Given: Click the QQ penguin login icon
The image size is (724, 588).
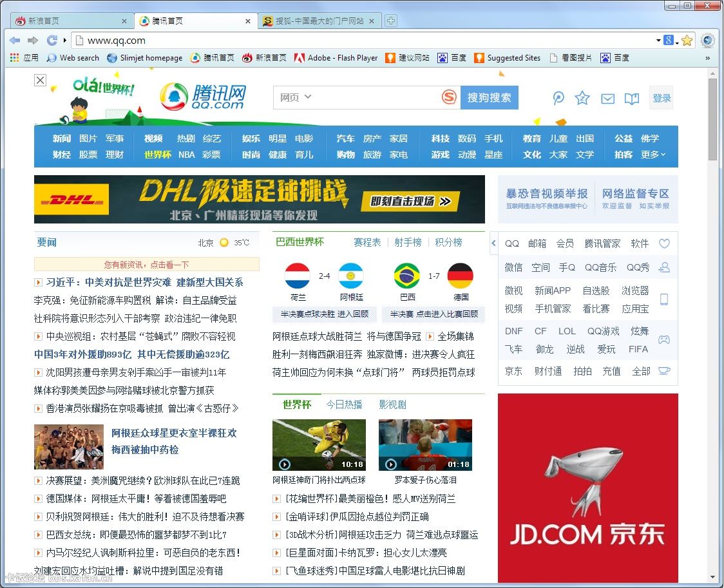Looking at the screenshot, I should point(558,99).
